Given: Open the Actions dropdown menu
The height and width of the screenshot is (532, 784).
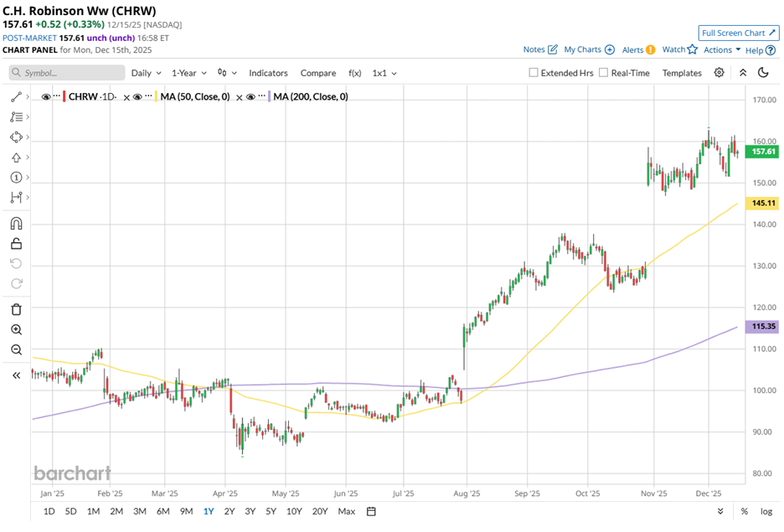Looking at the screenshot, I should click(722, 50).
